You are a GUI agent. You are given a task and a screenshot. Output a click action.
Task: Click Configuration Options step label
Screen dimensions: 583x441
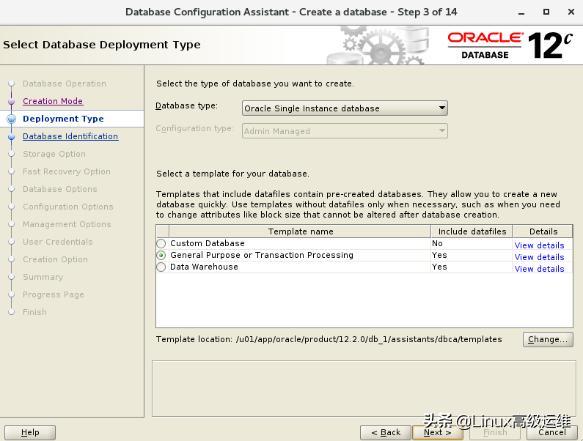tap(68, 206)
